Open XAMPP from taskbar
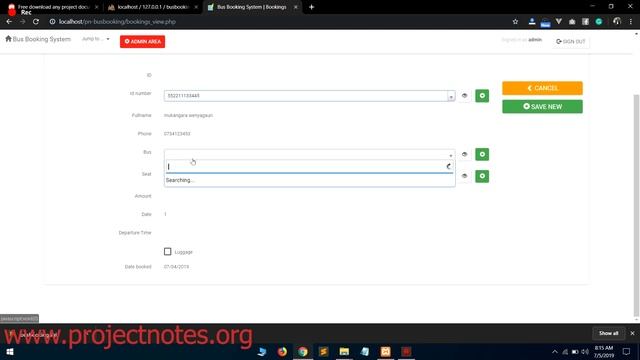 pyautogui.click(x=385, y=351)
